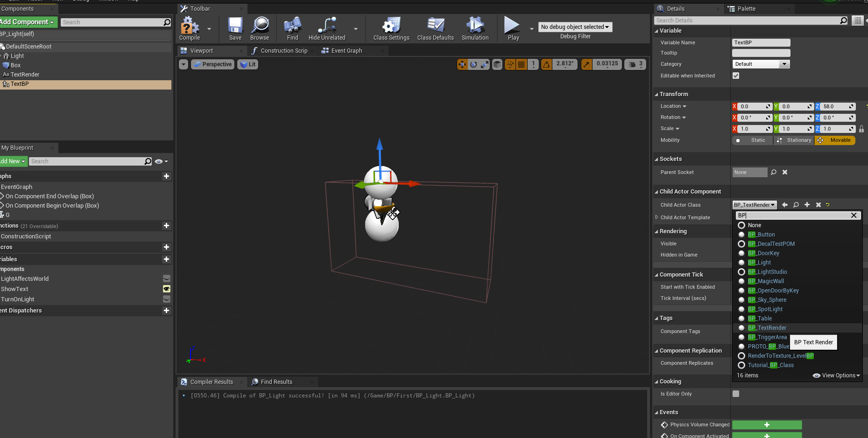Toggle the Editable when Inherited checkbox
Image resolution: width=868 pixels, height=438 pixels.
(x=736, y=76)
